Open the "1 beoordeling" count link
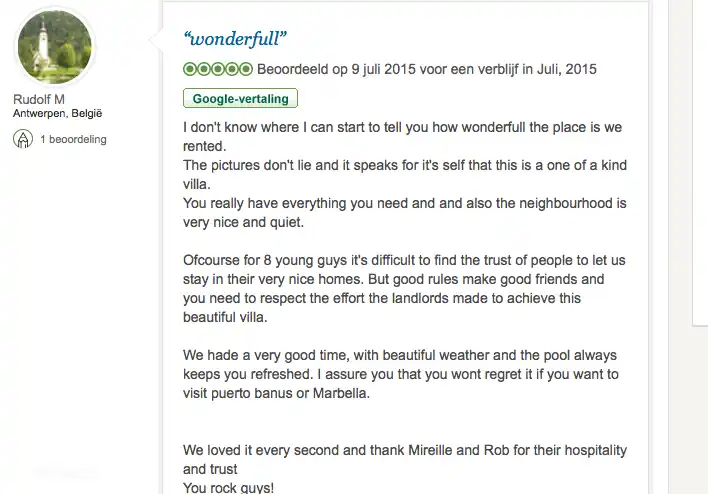Viewport: 708px width, 494px height. (x=73, y=140)
